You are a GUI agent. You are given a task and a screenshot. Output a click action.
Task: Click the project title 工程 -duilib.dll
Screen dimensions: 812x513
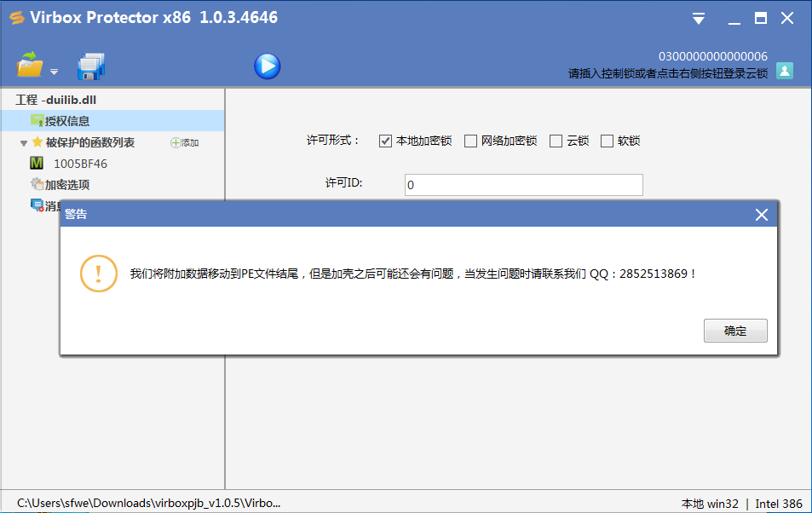pyautogui.click(x=56, y=100)
